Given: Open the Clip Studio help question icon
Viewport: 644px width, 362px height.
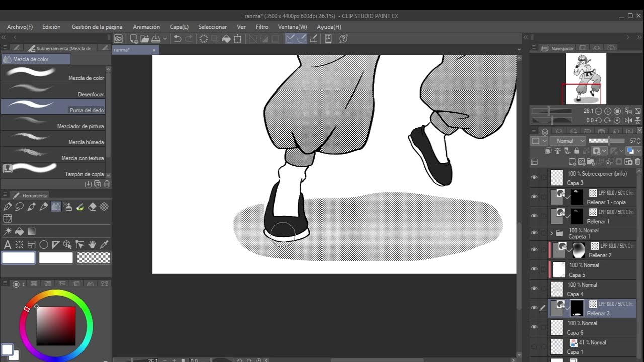Looking at the screenshot, I should (343, 39).
